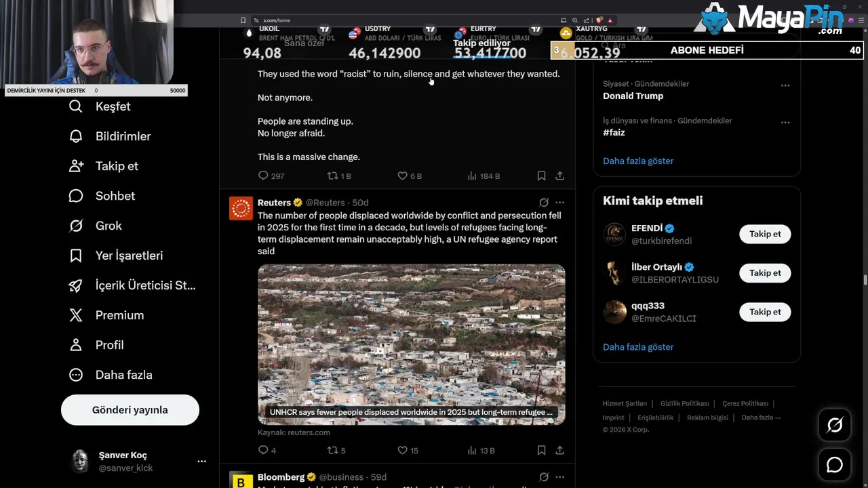Open the Bloomberg profile avatar
This screenshot has height=488, width=868.
[x=241, y=480]
